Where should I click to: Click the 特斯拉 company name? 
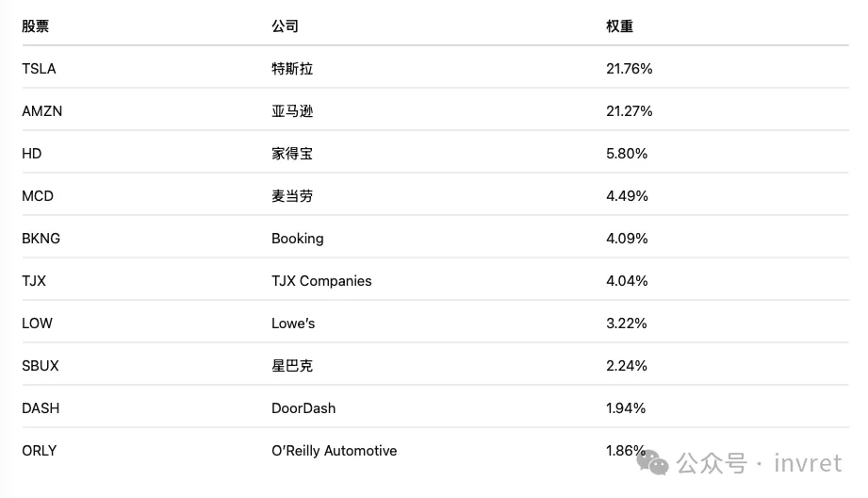292,69
